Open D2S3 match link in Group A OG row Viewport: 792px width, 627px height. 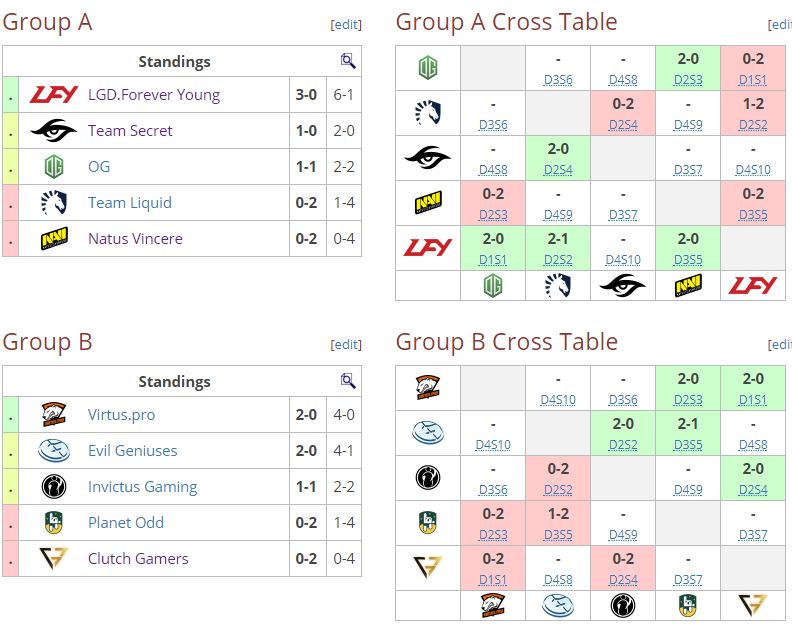(x=687, y=79)
